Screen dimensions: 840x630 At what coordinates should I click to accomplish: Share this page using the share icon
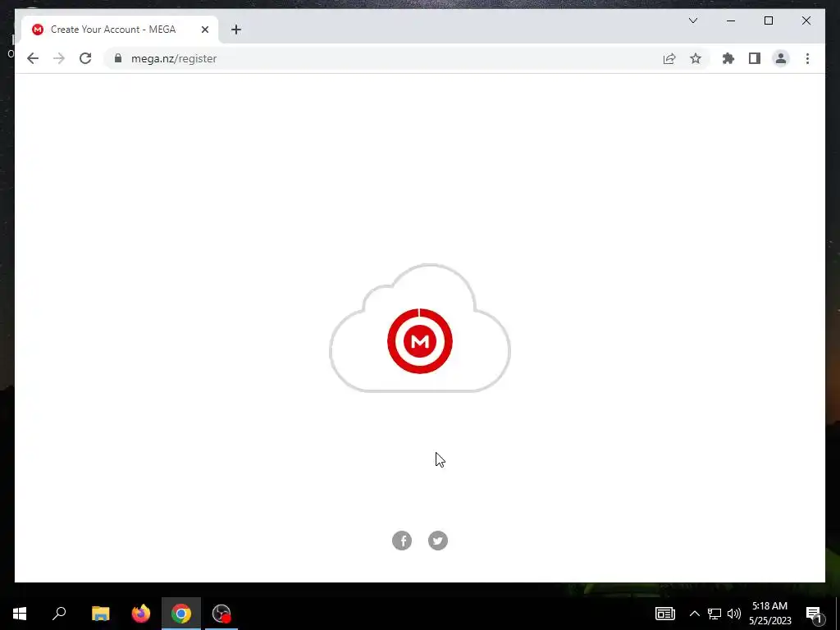tap(669, 58)
